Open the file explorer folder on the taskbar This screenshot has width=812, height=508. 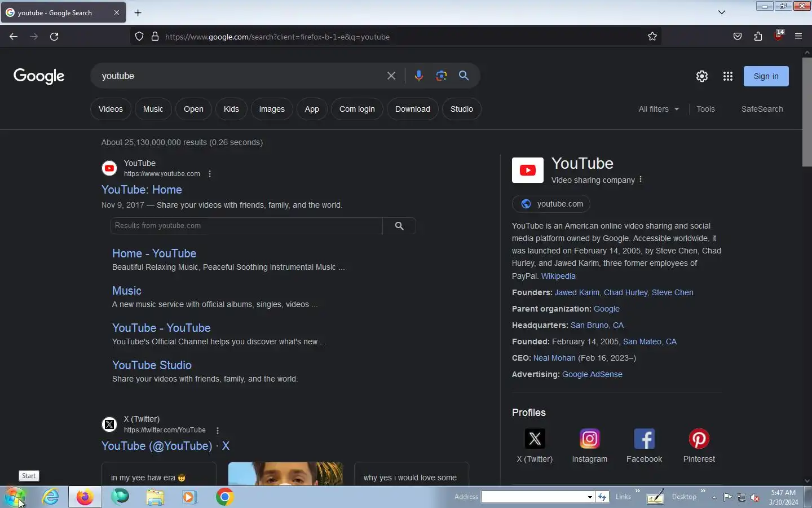click(155, 497)
